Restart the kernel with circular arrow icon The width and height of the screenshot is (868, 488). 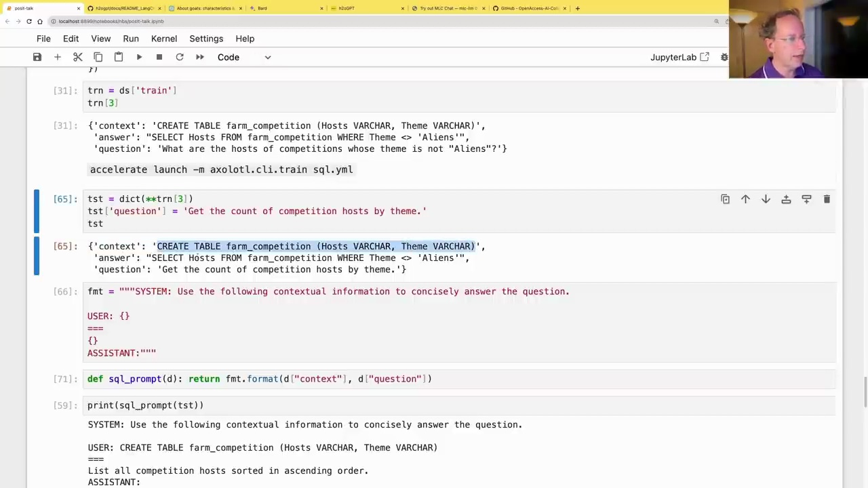(x=180, y=57)
